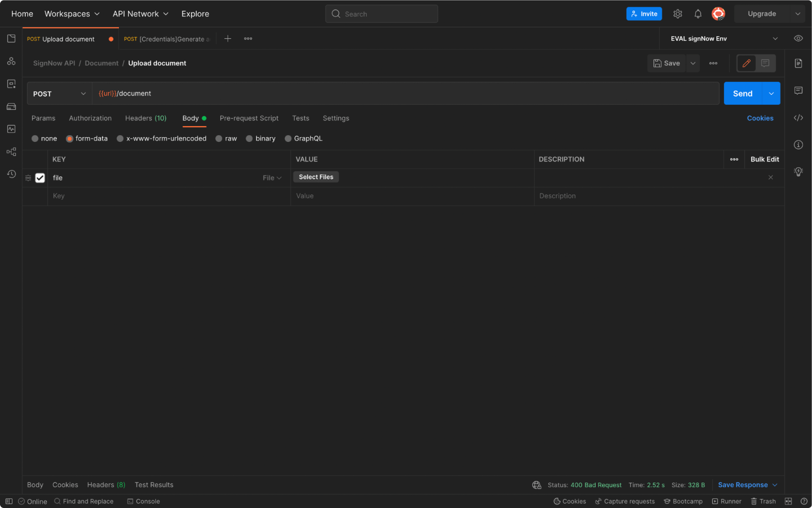Open the Documentation panel on the right
This screenshot has width=812, height=508.
[x=798, y=63]
